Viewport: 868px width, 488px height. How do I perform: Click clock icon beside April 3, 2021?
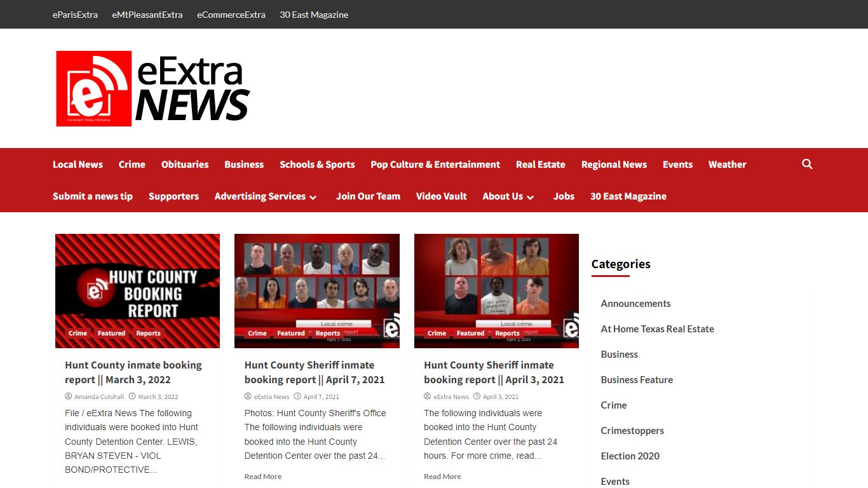[x=477, y=396]
